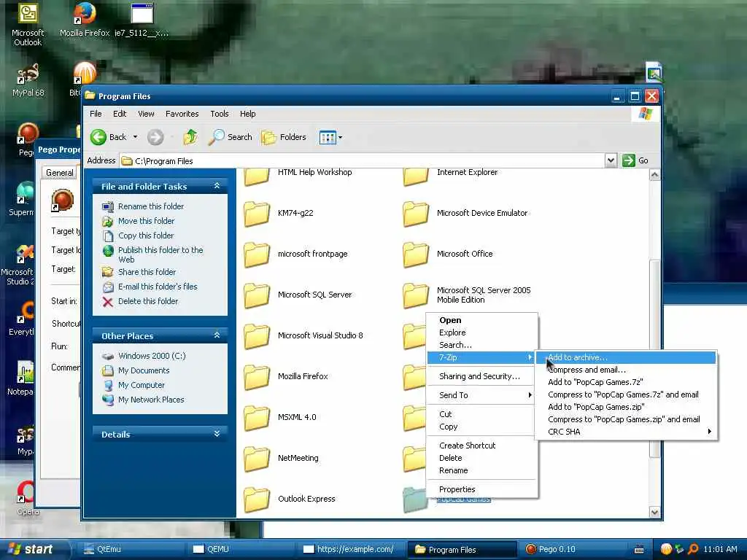
Task: Click E-mail this folder's files
Action: [x=158, y=287]
